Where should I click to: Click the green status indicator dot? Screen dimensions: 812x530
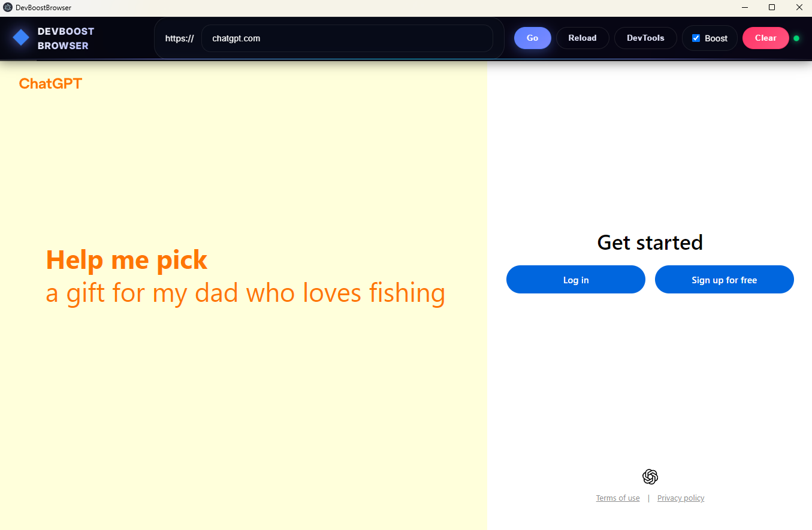pos(796,38)
